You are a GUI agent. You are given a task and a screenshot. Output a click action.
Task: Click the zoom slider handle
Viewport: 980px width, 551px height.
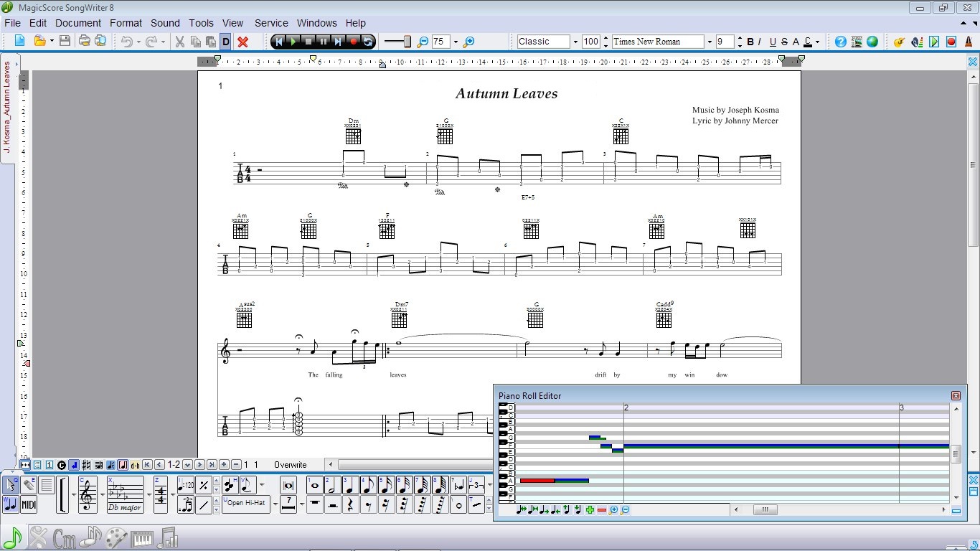pos(407,42)
